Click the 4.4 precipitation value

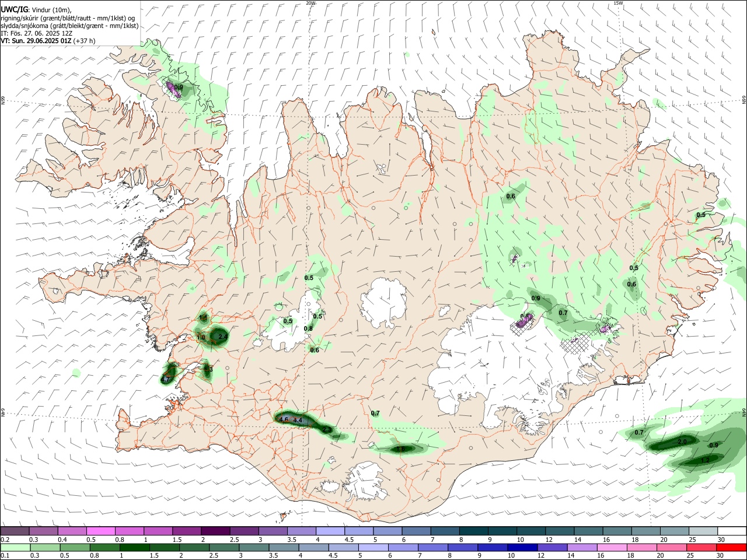tap(298, 420)
